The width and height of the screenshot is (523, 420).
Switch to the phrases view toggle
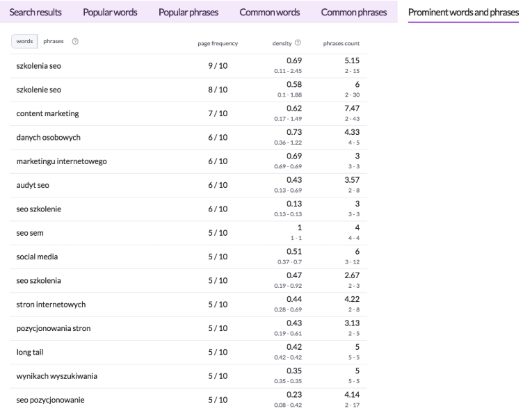point(53,42)
